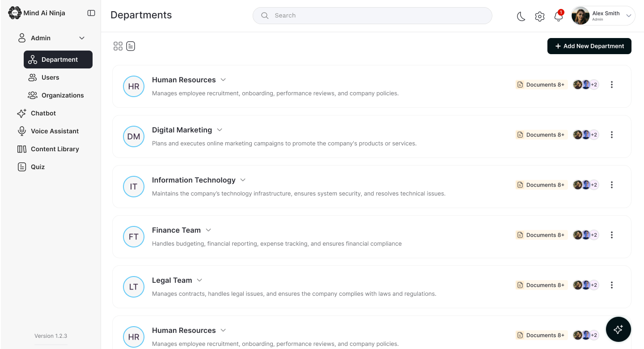This screenshot has height=349, width=644.
Task: Click the Chatbot sparkle icon
Action: pyautogui.click(x=21, y=113)
